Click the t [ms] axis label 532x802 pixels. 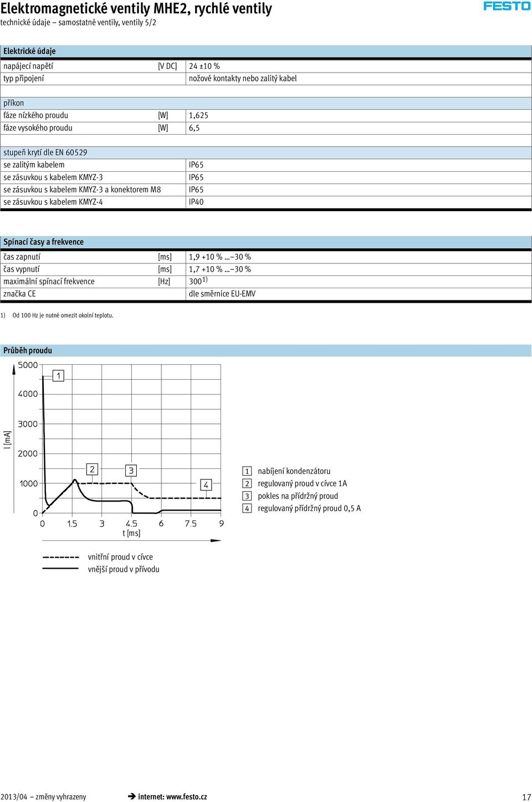131,533
